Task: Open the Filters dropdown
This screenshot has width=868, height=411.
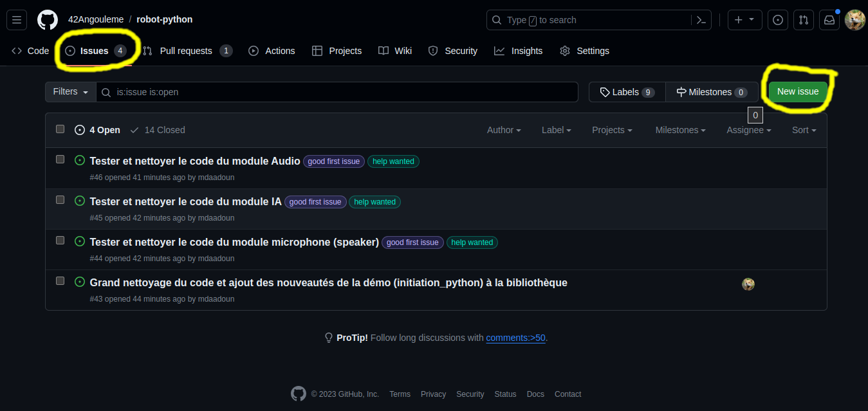Action: [71, 92]
